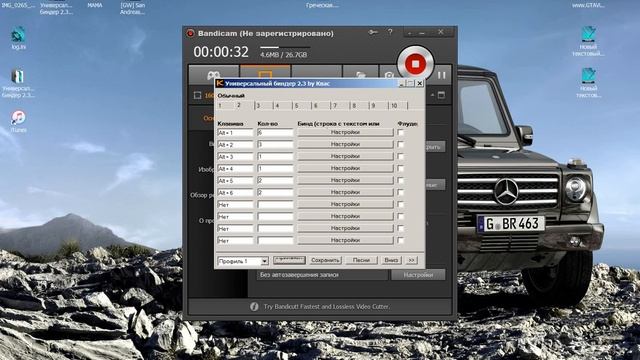Enable flood checkbox for Alt+5 row
The image size is (640, 360).
point(400,180)
